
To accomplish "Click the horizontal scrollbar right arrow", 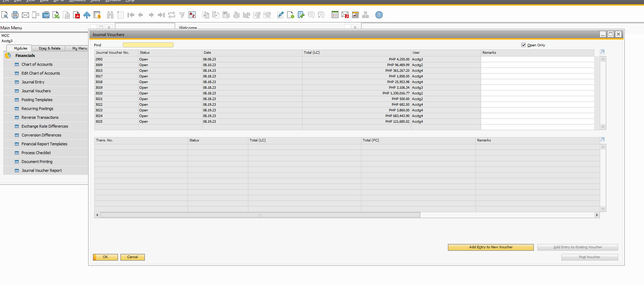I will pos(597,215).
